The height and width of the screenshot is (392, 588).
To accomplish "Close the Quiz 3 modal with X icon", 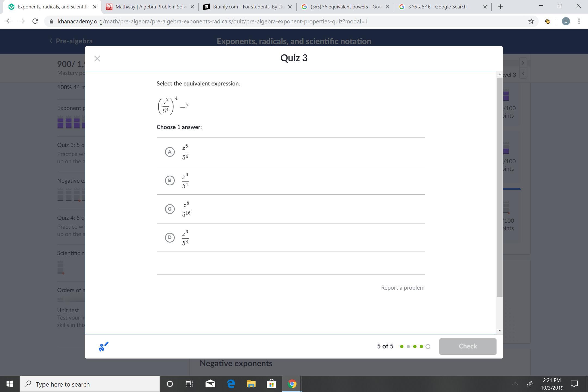I will pyautogui.click(x=97, y=59).
